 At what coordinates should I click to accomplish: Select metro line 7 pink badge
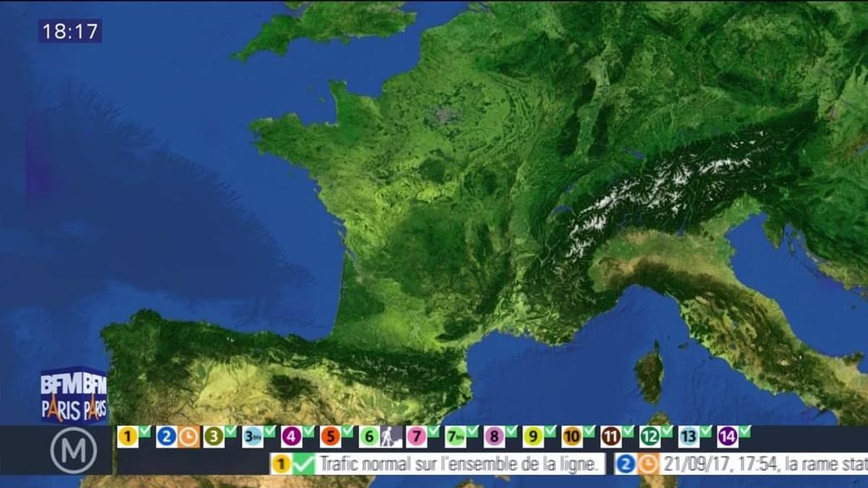point(417,436)
